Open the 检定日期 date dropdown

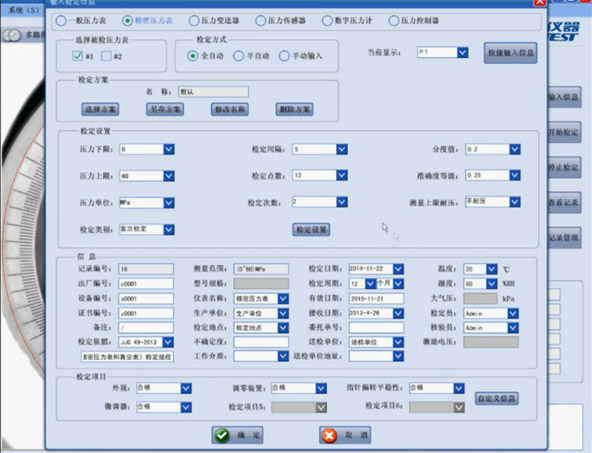[398, 269]
